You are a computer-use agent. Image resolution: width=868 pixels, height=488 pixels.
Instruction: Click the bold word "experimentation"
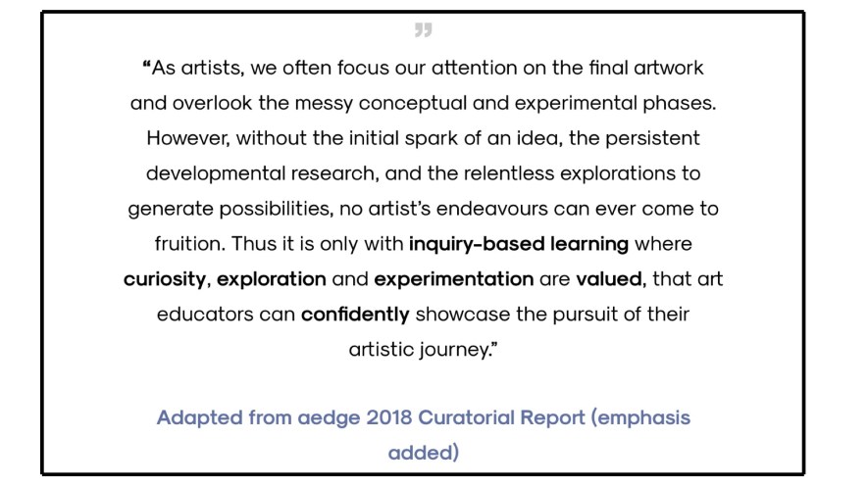(x=453, y=278)
